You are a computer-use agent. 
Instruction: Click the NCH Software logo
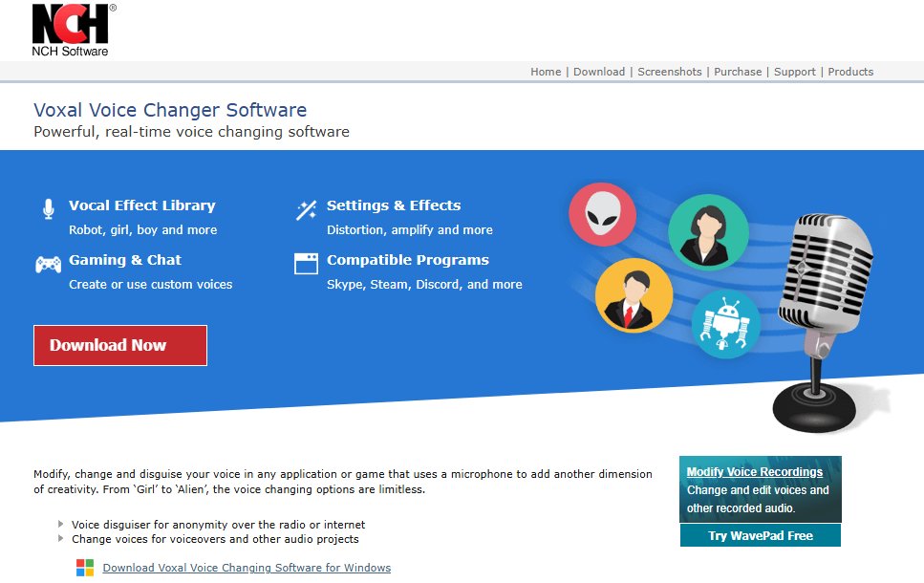click(74, 30)
